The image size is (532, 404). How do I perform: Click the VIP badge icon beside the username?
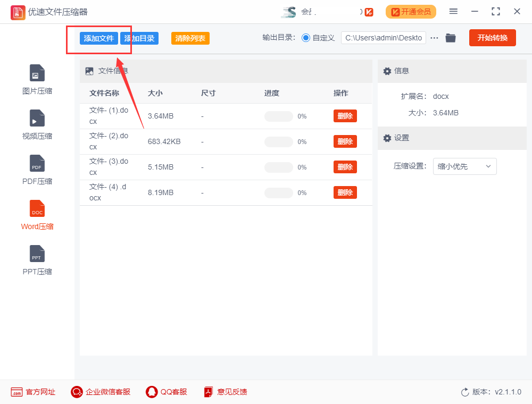[369, 12]
